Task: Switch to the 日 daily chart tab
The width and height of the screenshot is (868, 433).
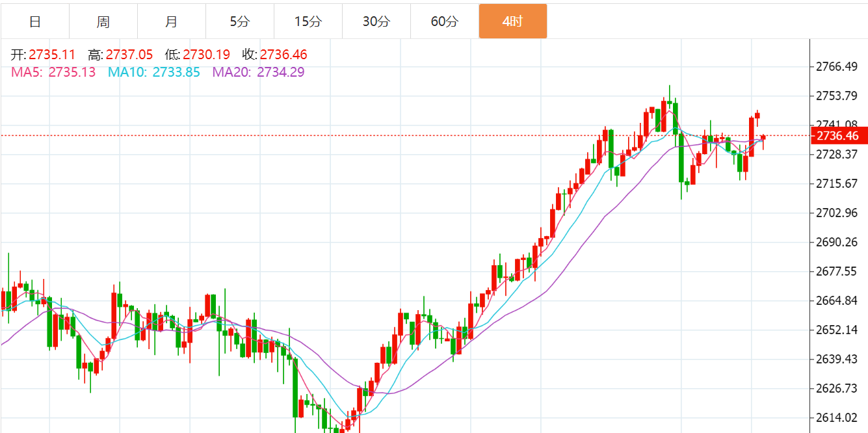Action: point(35,21)
